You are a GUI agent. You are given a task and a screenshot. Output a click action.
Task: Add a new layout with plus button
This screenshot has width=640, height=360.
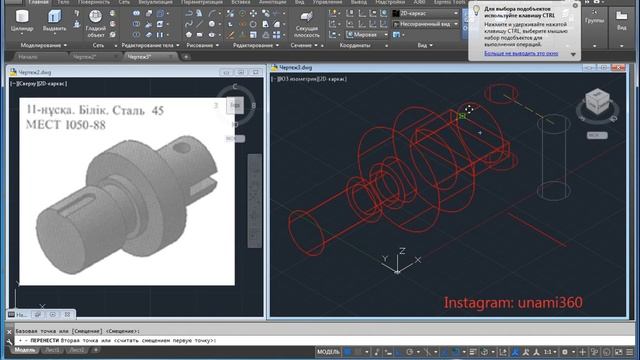tap(96, 350)
